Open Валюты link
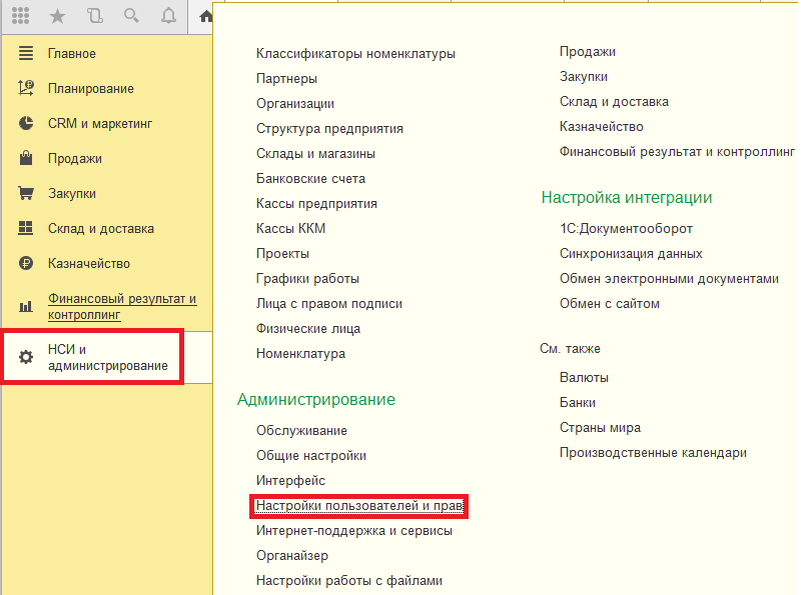Screen dimensions: 801x595 click(584, 378)
